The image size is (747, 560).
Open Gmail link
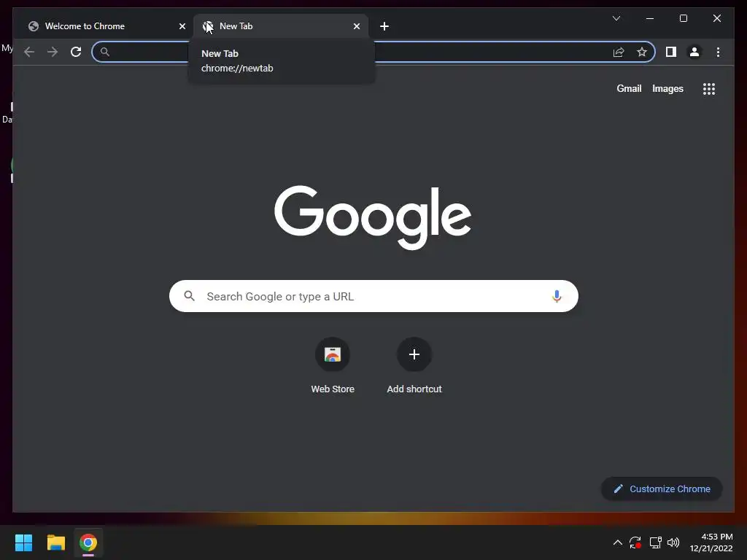tap(629, 88)
